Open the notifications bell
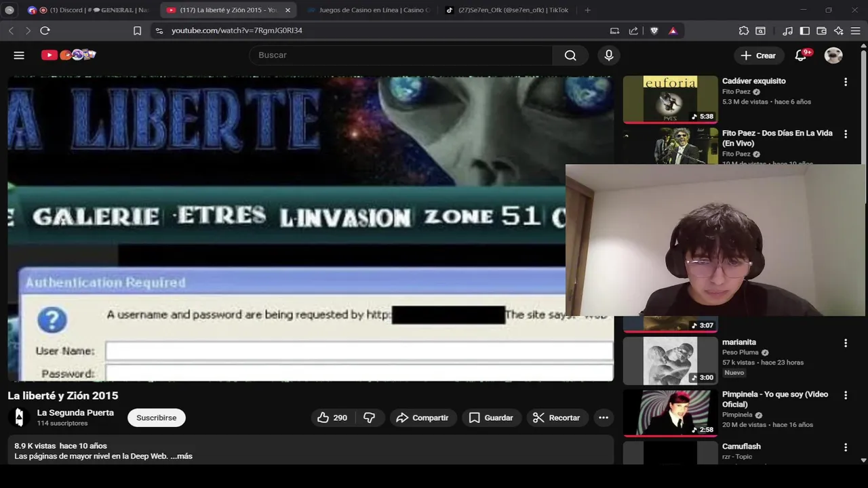 click(x=801, y=56)
